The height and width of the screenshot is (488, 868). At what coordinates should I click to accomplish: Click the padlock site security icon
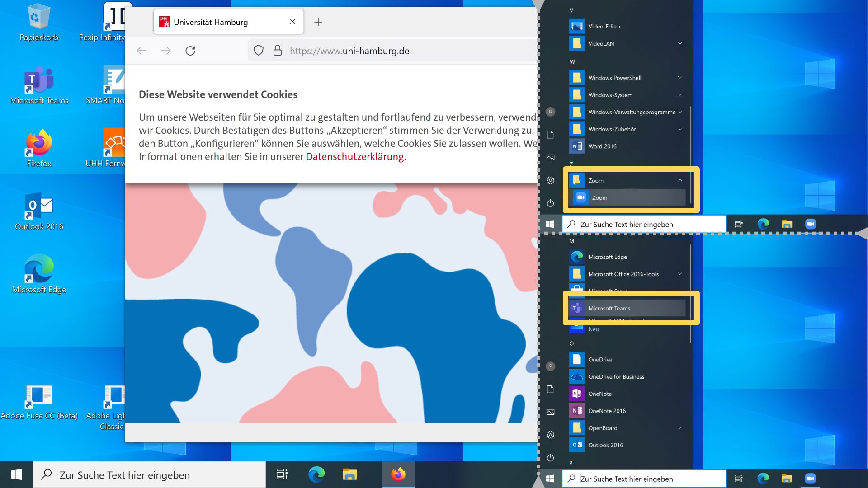pos(278,51)
